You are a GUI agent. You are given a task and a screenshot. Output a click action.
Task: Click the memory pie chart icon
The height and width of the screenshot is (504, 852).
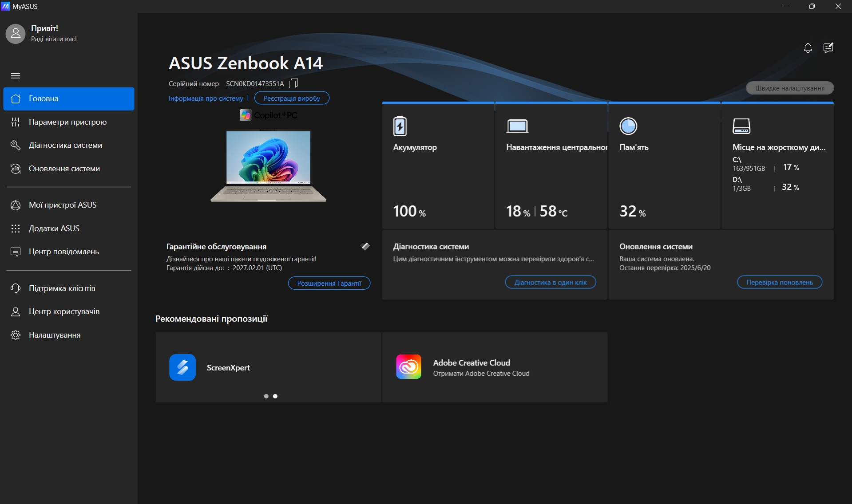click(628, 126)
